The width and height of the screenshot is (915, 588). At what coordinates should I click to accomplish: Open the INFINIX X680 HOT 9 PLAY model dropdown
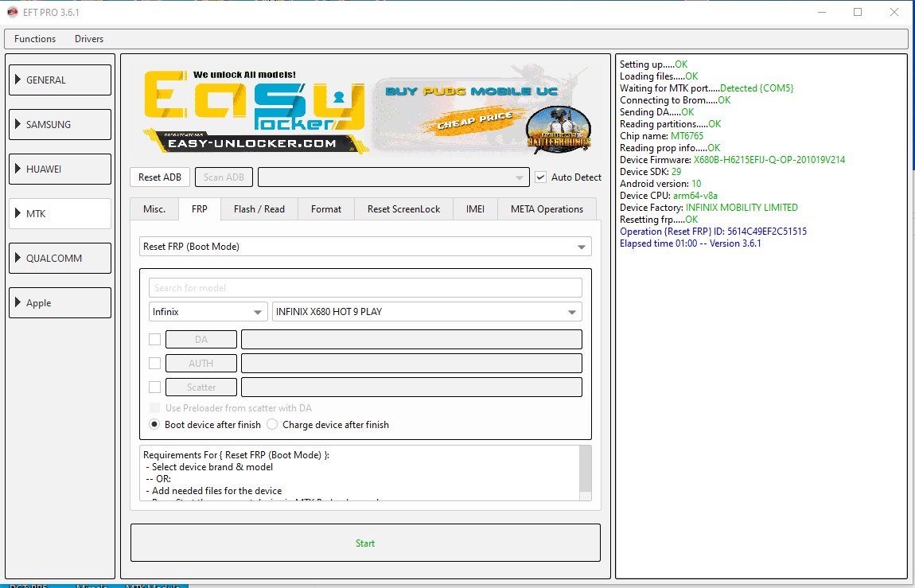point(427,311)
